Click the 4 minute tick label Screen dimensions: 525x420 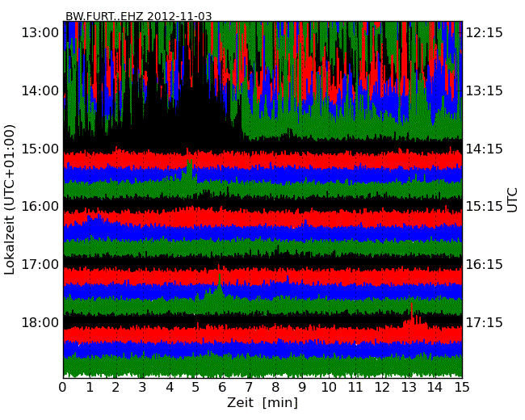pos(170,388)
